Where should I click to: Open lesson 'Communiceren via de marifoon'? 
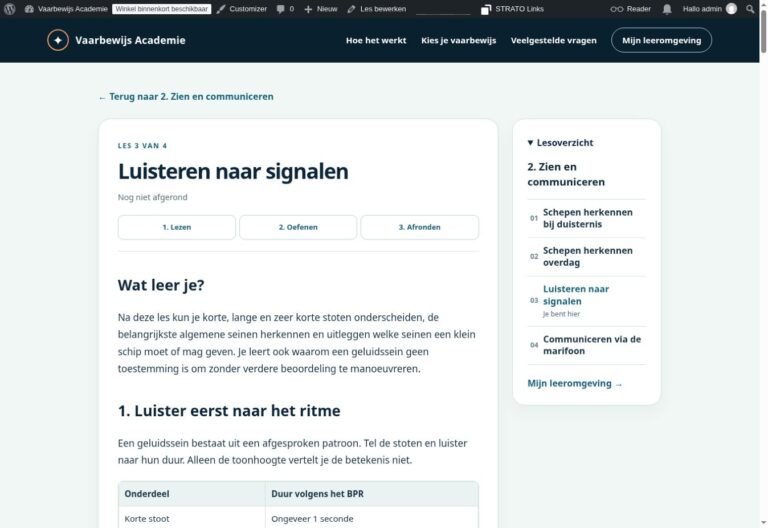(592, 345)
